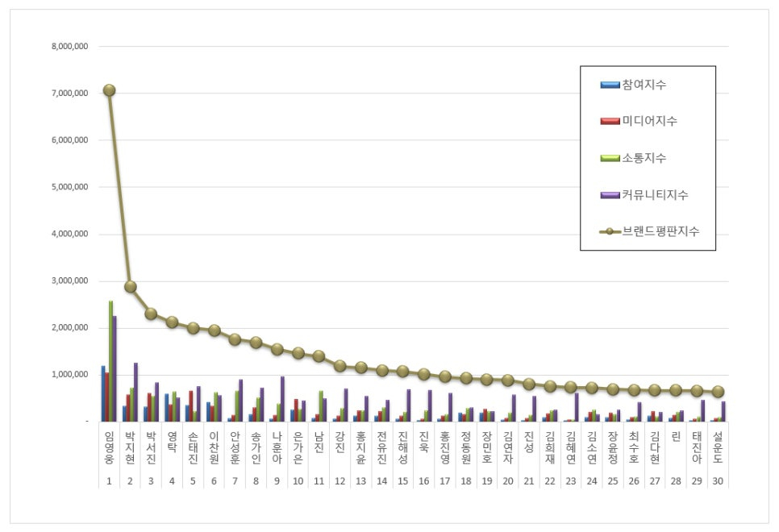Click rank number 15 on the x-axis

pyautogui.click(x=402, y=480)
